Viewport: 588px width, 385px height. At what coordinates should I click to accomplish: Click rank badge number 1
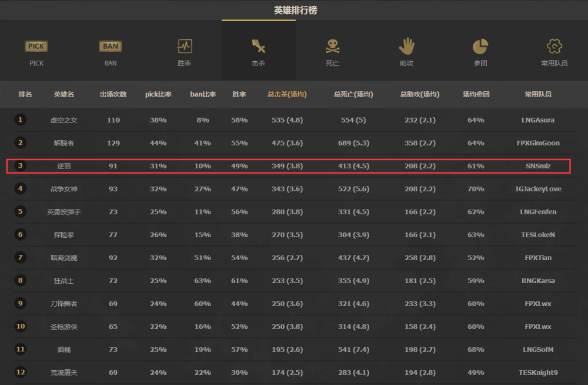(x=20, y=120)
